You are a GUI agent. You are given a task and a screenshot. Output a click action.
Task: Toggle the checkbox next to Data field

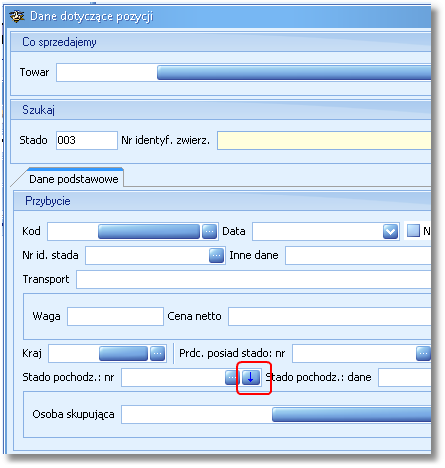click(x=413, y=231)
